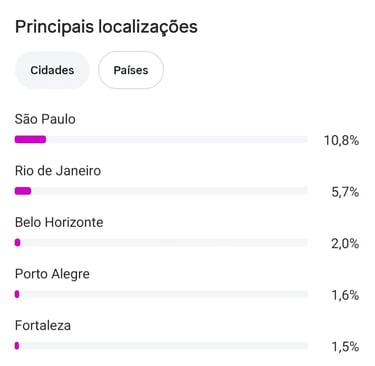Click the Porto Alegre label

[52, 274]
